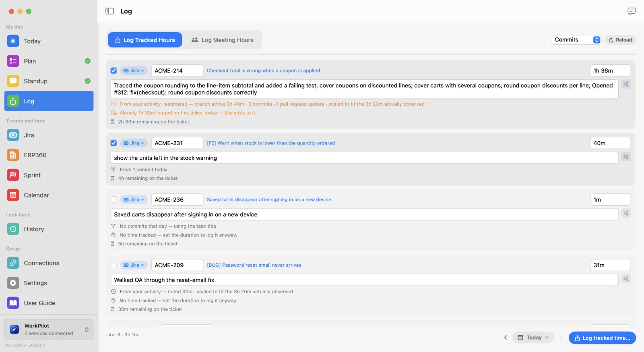This screenshot has width=644, height=352.
Task: Open the Calendar icon in sidebar
Action: [x=13, y=195]
